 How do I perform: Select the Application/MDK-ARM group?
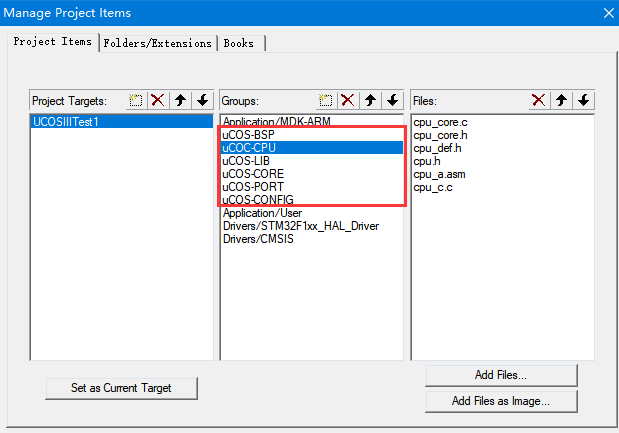click(311, 121)
